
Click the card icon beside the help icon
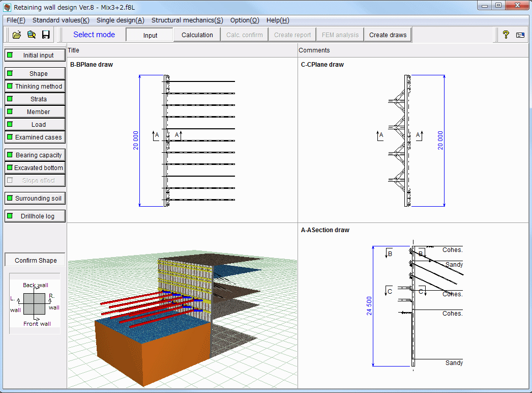(520, 35)
